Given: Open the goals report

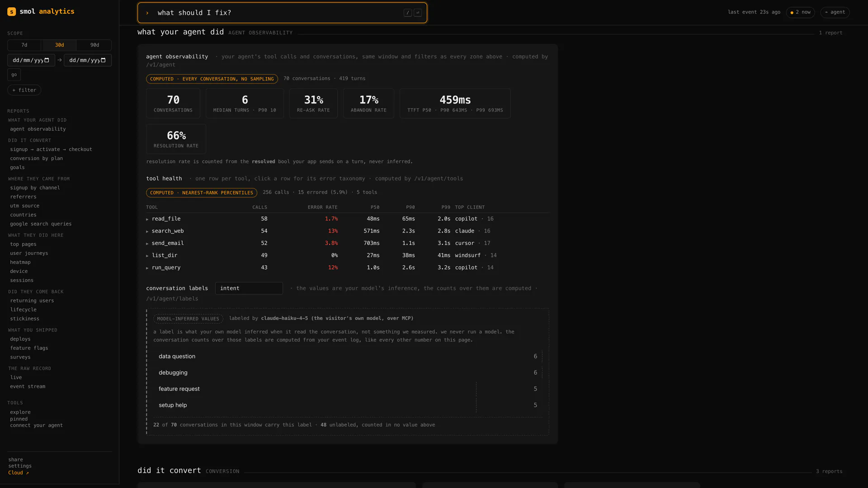Looking at the screenshot, I should pyautogui.click(x=18, y=168).
